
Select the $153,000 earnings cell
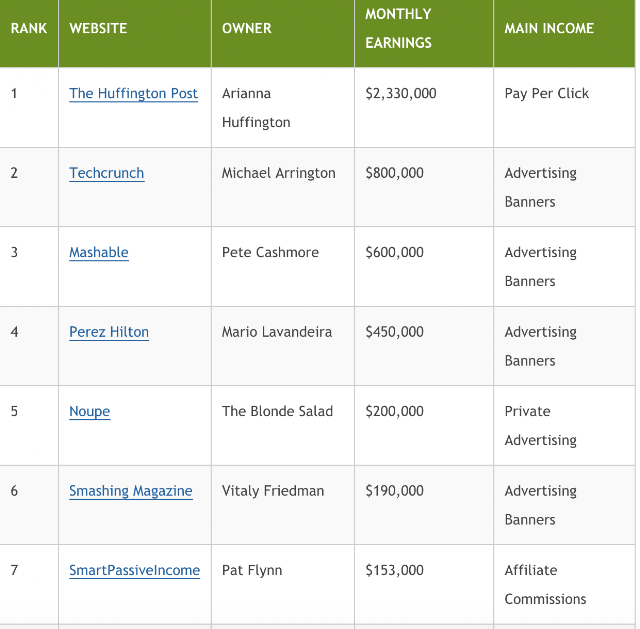click(424, 585)
